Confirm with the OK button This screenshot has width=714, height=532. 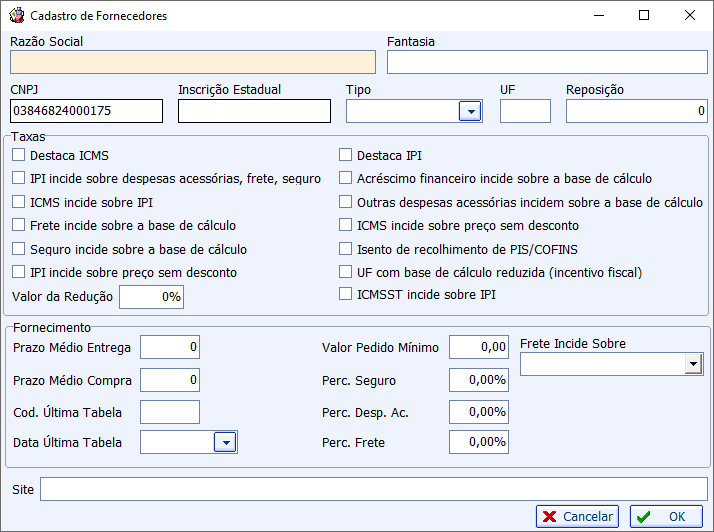coord(666,517)
